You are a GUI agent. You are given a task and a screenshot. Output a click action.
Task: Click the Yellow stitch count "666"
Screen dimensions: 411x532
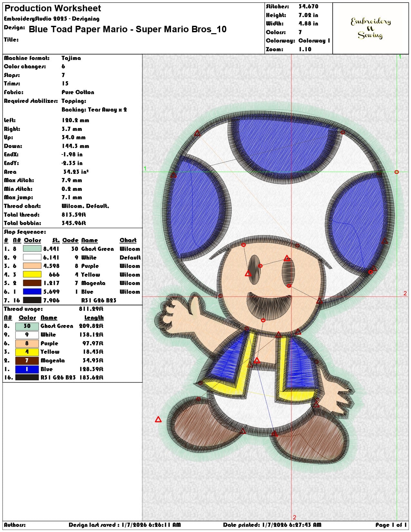tap(54, 275)
